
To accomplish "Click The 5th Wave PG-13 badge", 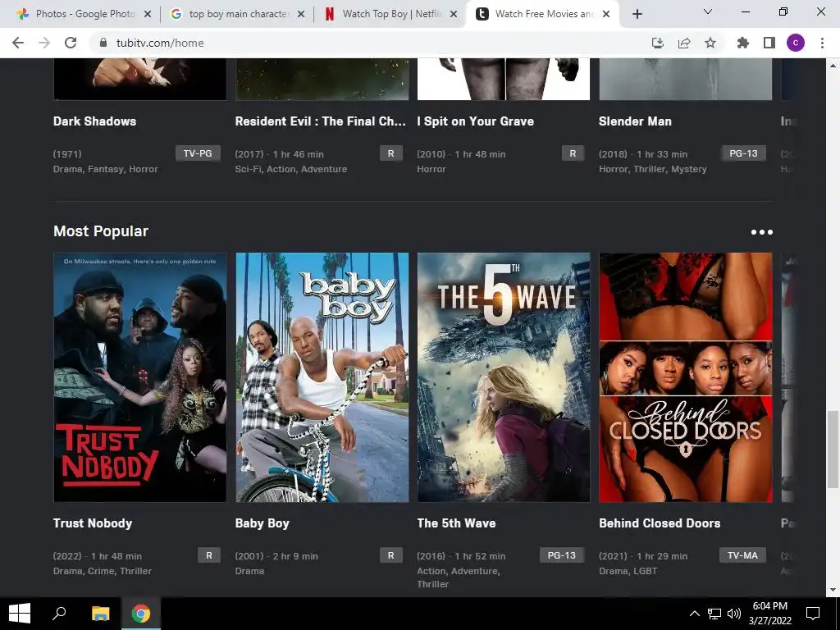I will (x=561, y=555).
